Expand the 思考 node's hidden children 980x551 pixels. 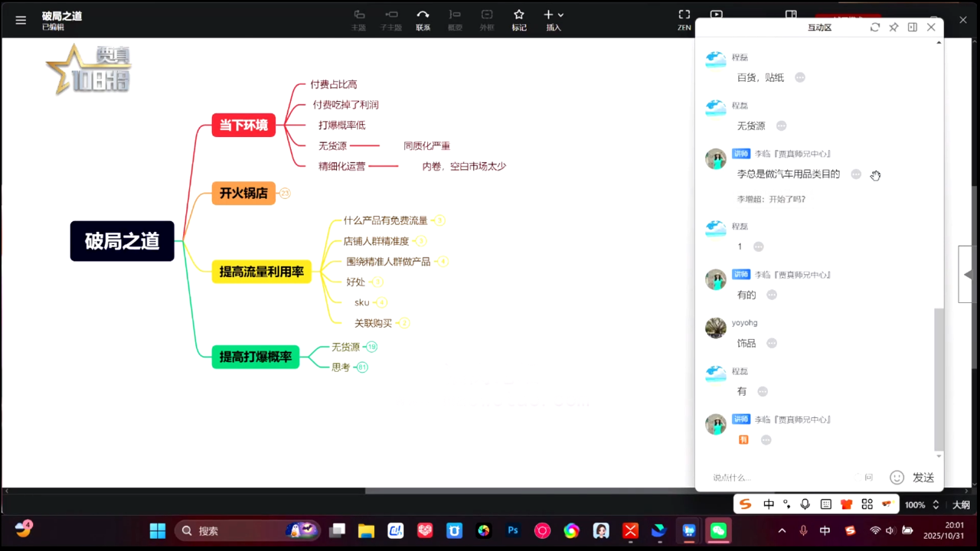pos(362,367)
